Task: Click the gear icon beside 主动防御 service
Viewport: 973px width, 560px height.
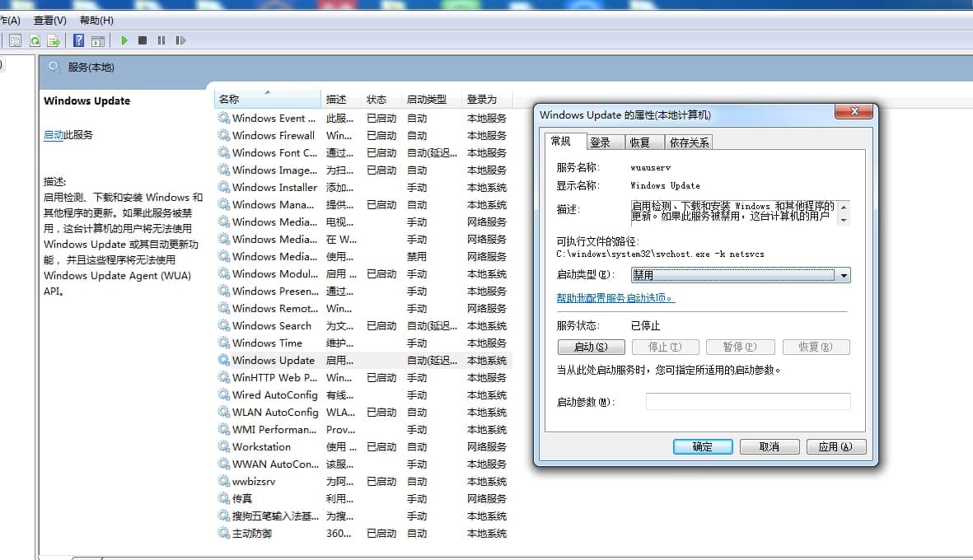Action: (x=223, y=533)
